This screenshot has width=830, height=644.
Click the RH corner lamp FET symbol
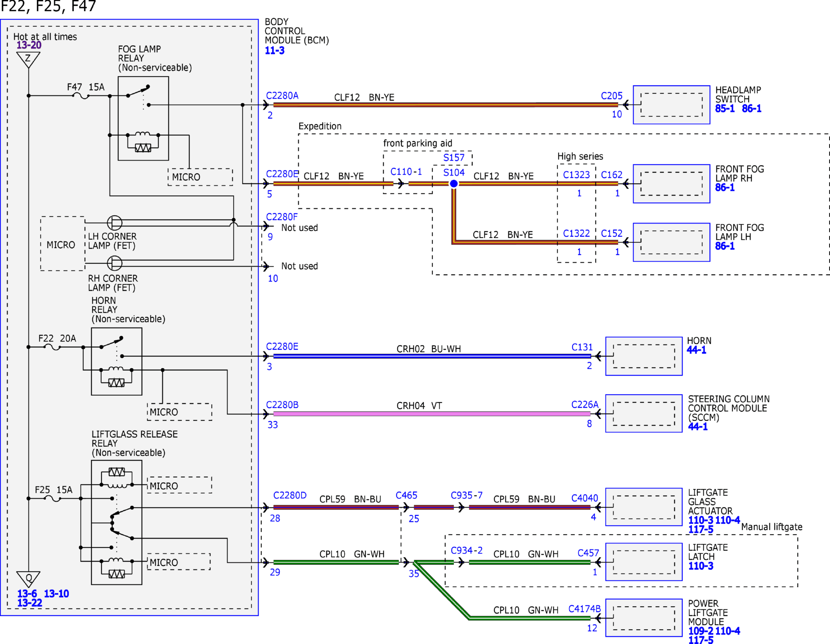click(x=115, y=263)
